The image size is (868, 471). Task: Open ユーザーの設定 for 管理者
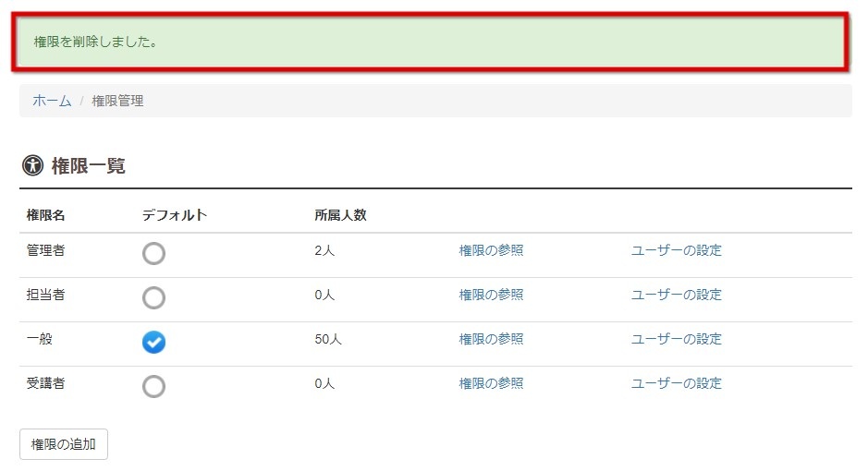677,250
